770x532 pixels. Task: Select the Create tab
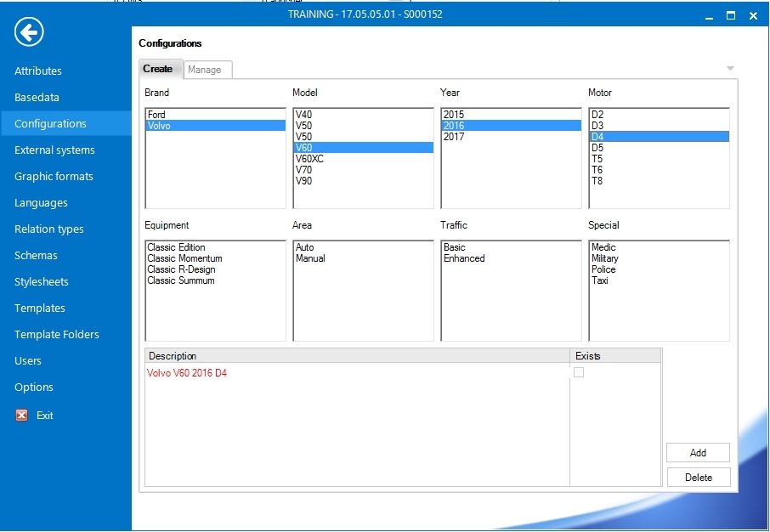tap(158, 69)
